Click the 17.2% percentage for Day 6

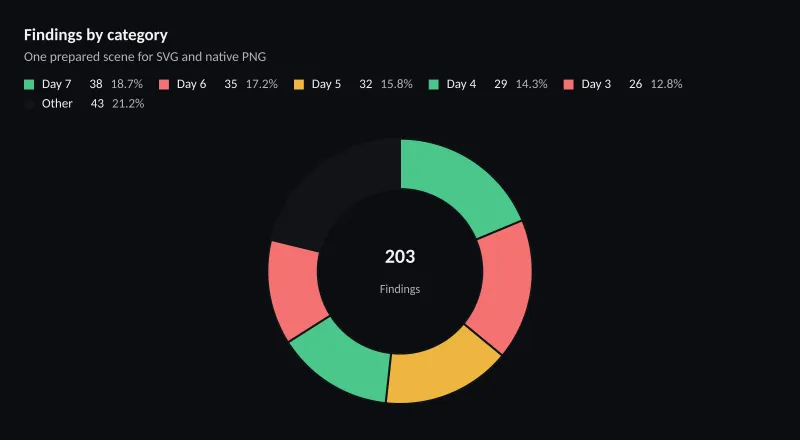(262, 84)
